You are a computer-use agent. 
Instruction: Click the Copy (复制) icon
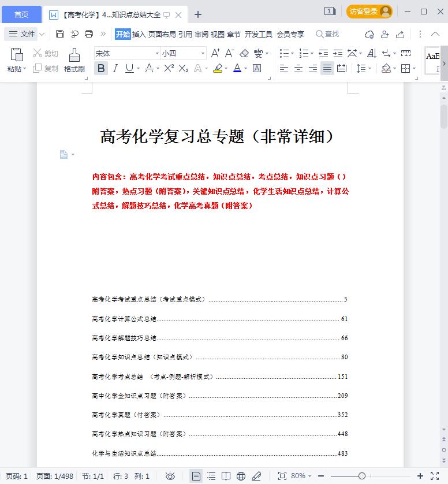pyautogui.click(x=38, y=68)
